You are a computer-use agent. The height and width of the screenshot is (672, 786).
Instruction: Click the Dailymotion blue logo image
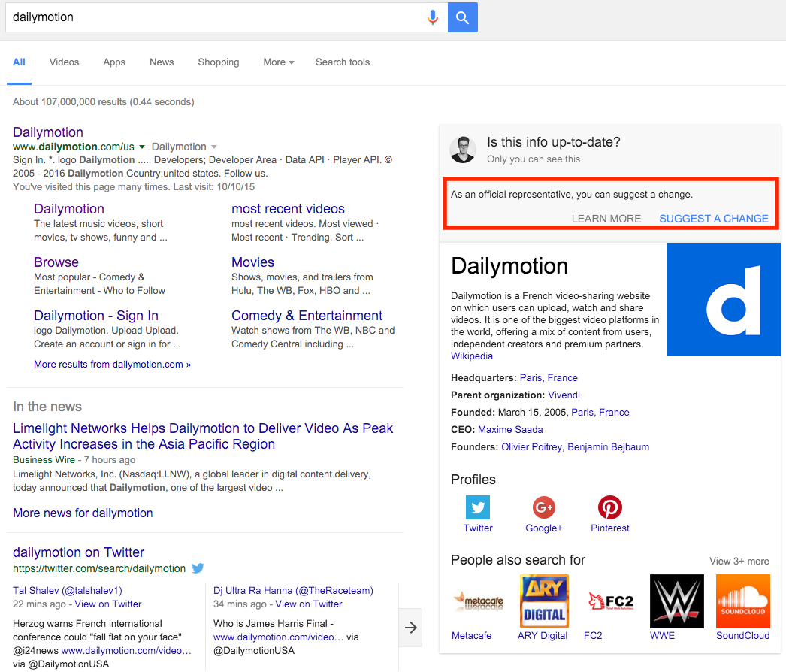coord(724,299)
